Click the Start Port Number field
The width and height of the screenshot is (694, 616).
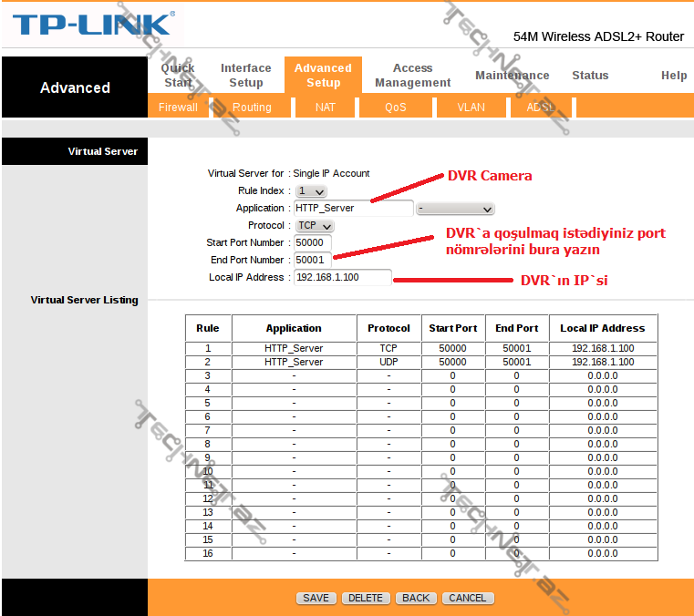(x=313, y=243)
